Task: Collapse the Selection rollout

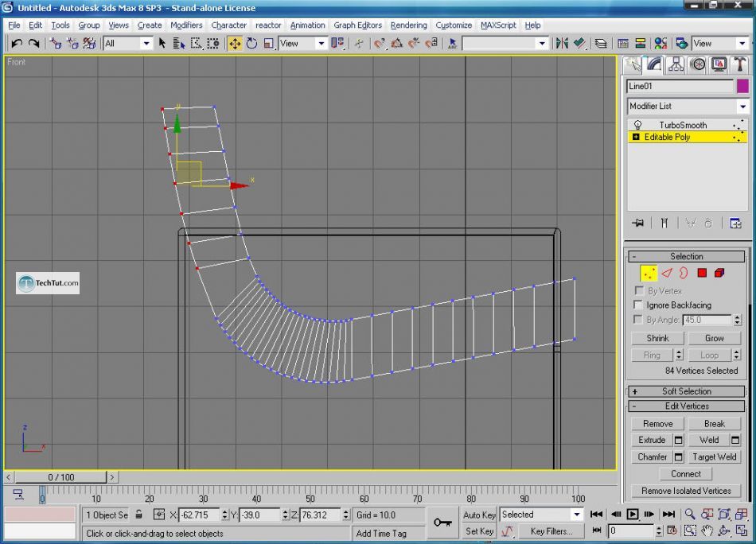Action: [686, 256]
